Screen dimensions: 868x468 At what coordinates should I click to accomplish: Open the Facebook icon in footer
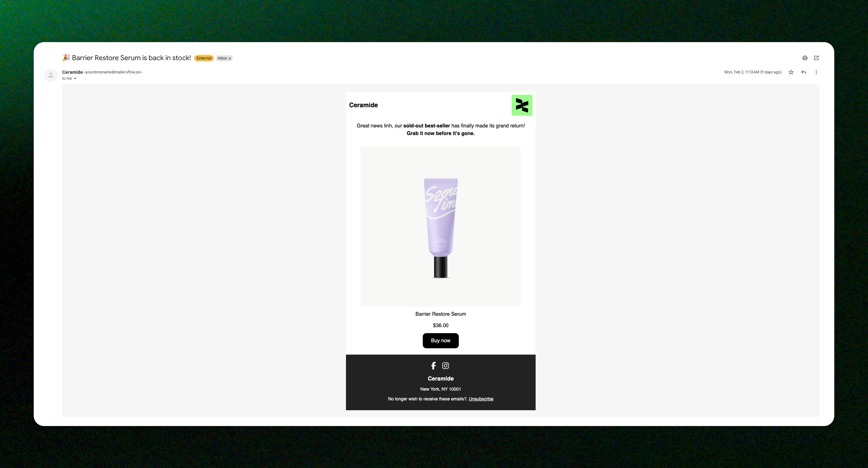coord(433,366)
